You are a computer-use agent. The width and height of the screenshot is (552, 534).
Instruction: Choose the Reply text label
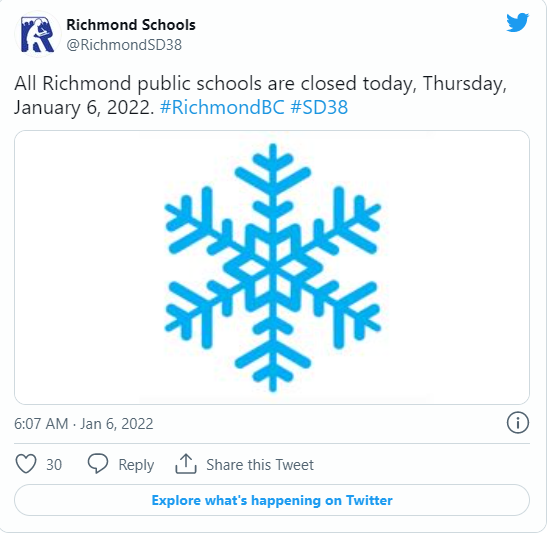coord(136,465)
